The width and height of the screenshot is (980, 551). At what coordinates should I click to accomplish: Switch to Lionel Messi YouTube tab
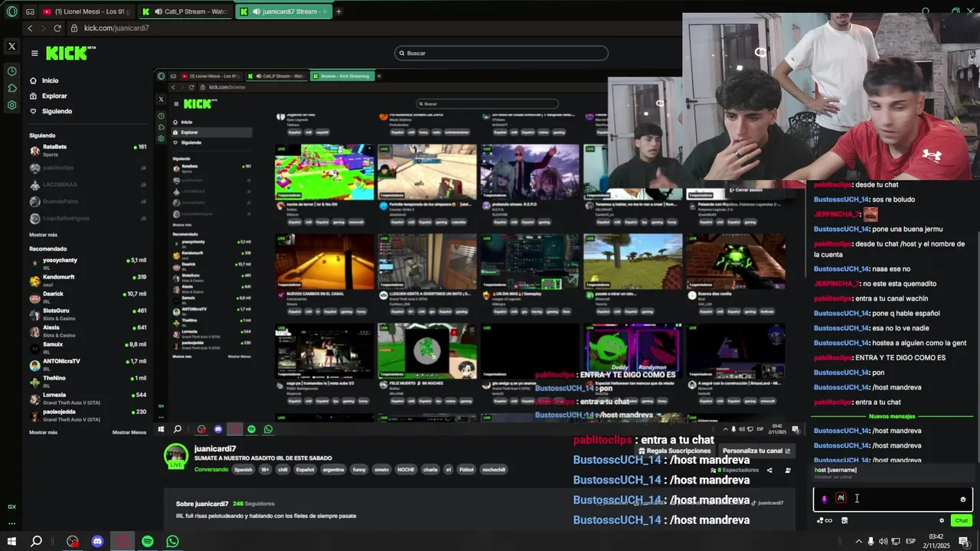(85, 11)
